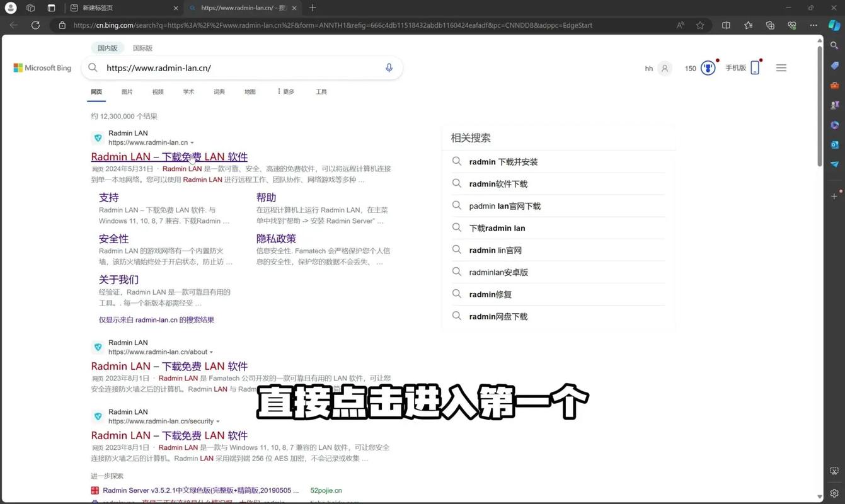Click related search radmin网盘下载

498,316
